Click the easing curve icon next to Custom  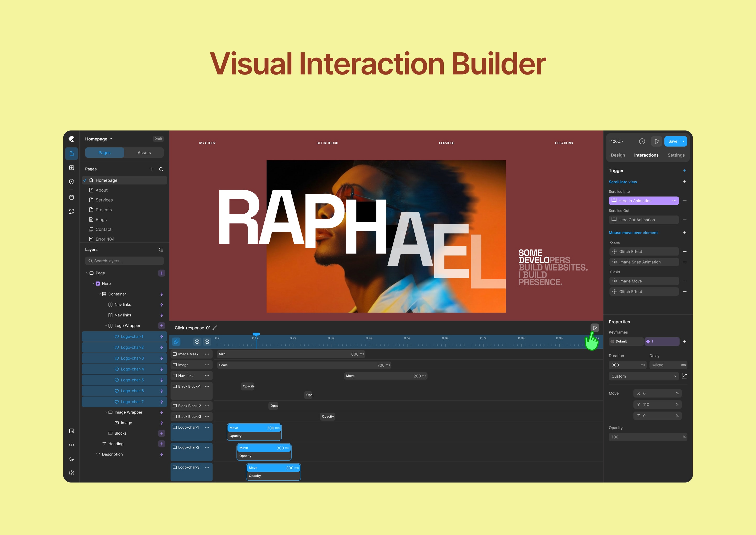tap(685, 376)
